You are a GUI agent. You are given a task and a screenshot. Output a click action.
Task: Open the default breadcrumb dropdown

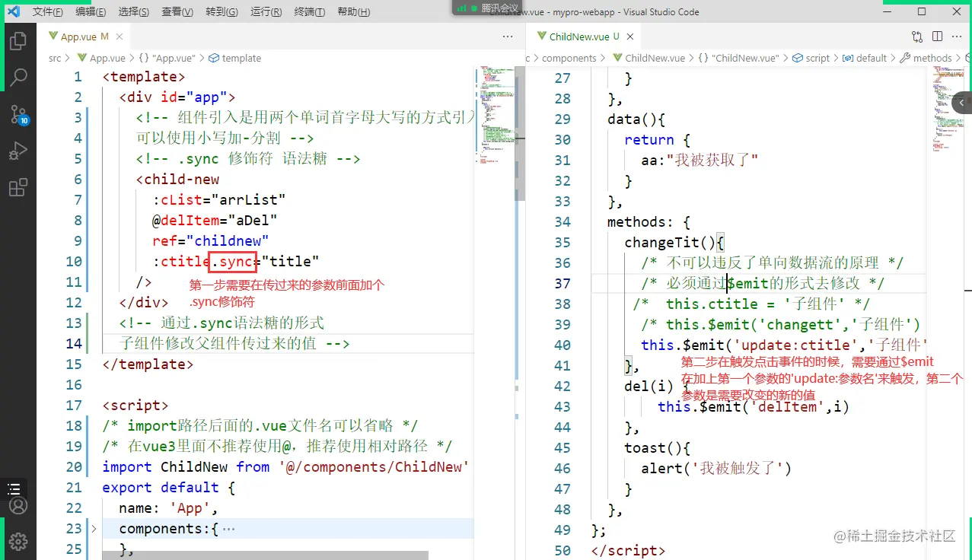pyautogui.click(x=865, y=58)
